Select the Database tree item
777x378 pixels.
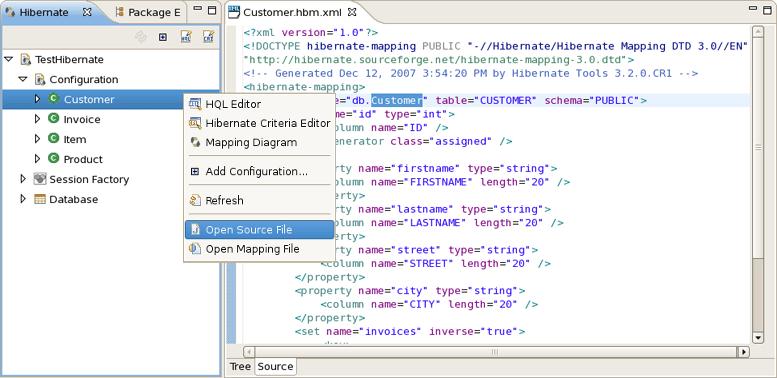73,199
